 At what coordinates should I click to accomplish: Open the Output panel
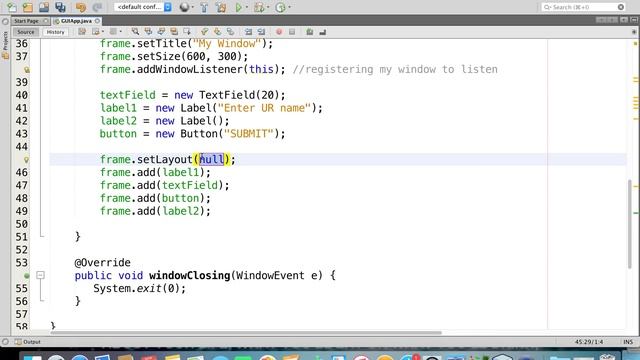[28, 342]
